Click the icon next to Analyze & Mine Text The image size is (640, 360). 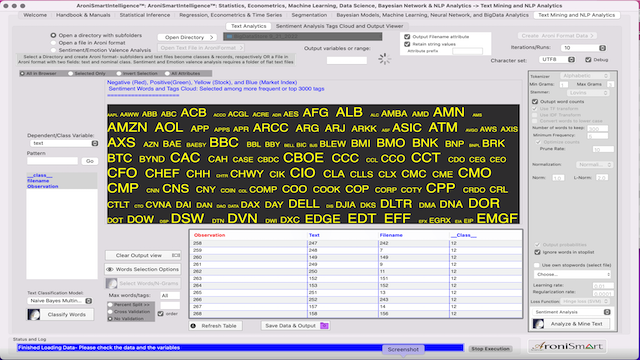pos(538,324)
